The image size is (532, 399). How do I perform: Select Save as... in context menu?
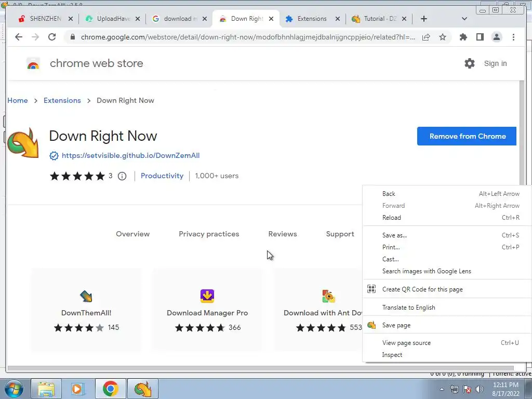tap(447, 235)
